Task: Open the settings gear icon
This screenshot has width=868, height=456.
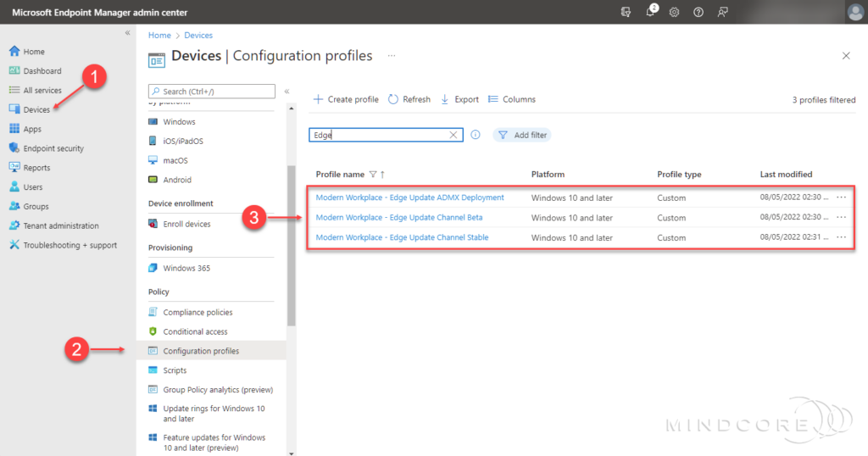Action: (675, 12)
